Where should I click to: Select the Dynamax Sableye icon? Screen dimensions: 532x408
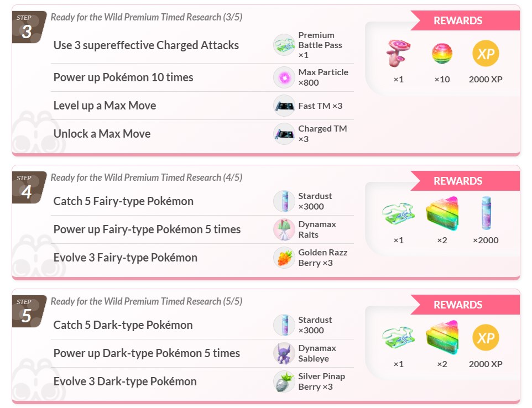284,353
